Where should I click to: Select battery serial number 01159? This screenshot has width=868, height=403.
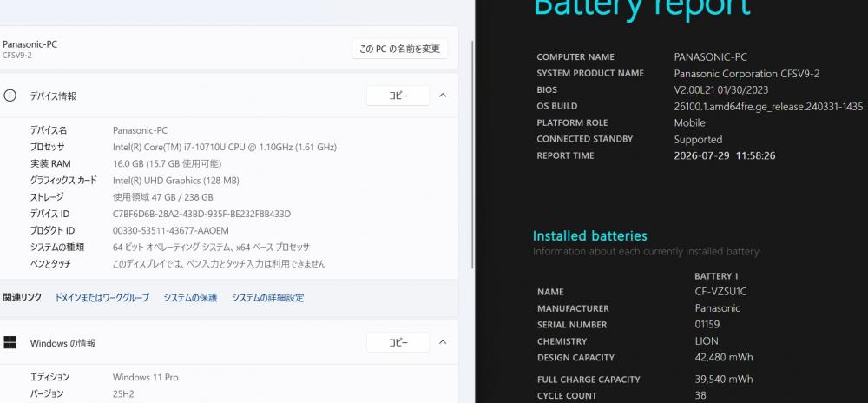pyautogui.click(x=707, y=325)
